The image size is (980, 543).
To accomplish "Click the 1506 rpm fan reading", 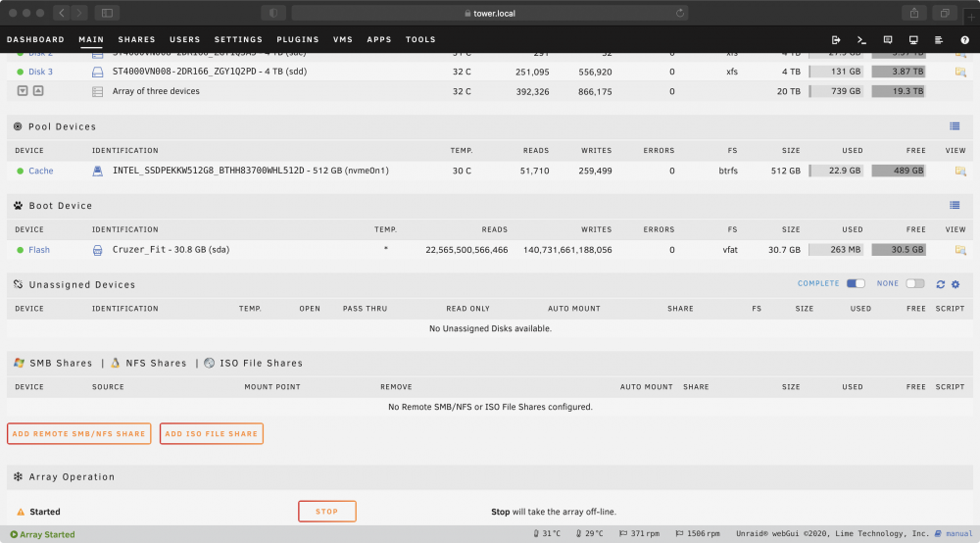I will (703, 533).
